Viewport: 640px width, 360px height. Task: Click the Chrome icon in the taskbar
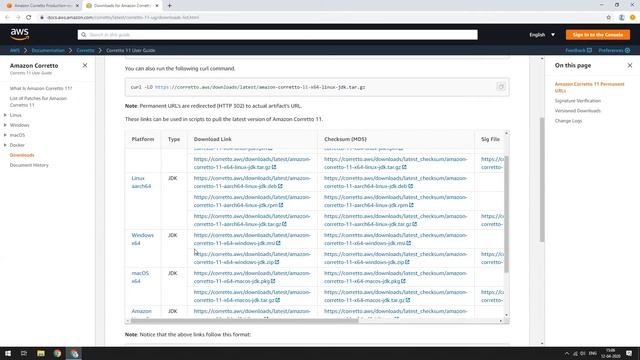click(x=57, y=353)
